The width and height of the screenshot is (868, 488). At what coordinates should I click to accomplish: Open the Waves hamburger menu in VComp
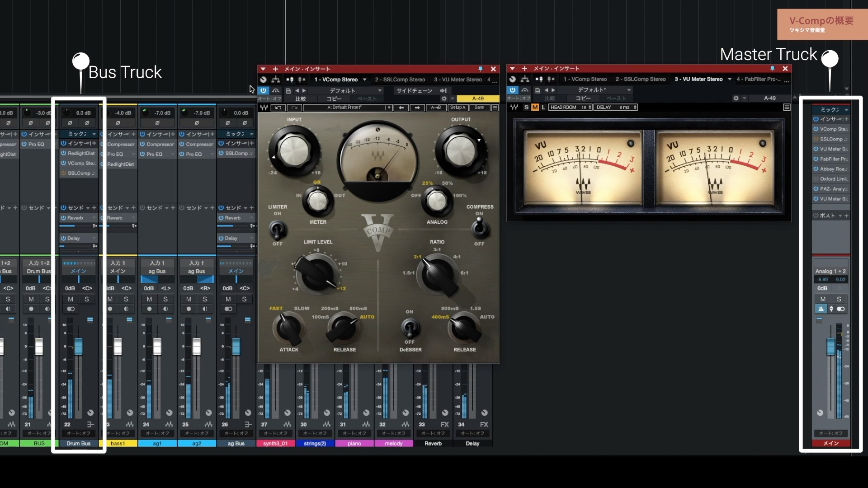495,108
